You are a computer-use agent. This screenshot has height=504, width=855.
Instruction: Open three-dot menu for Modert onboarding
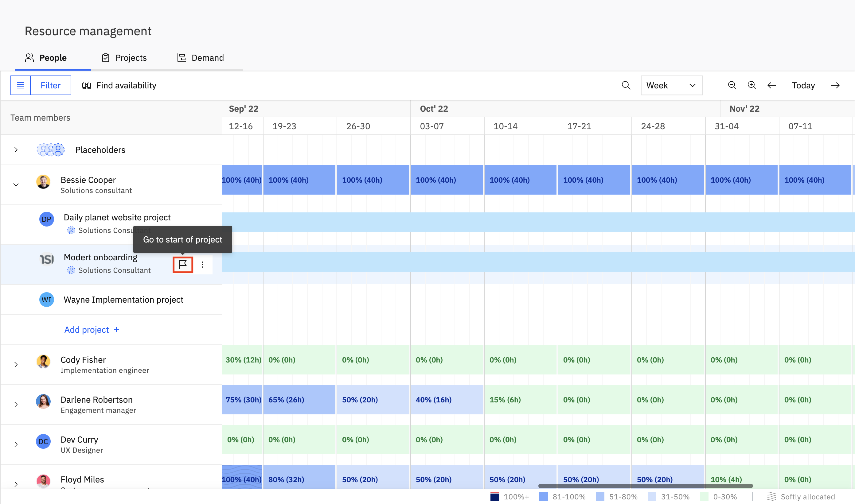[202, 265]
